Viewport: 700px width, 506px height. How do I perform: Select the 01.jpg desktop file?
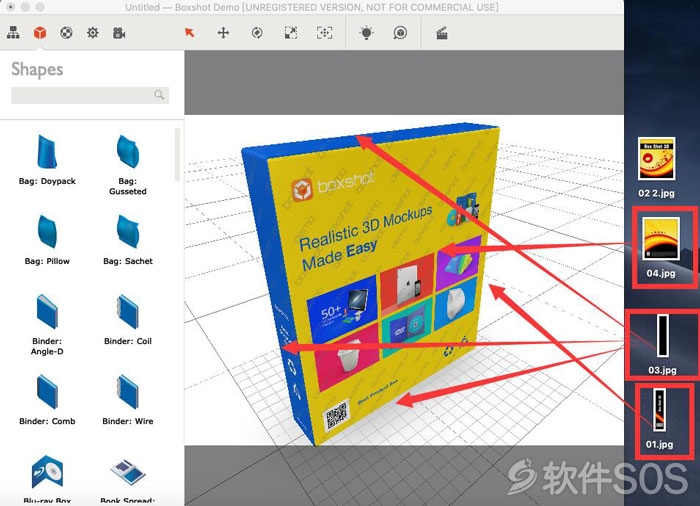click(x=659, y=418)
